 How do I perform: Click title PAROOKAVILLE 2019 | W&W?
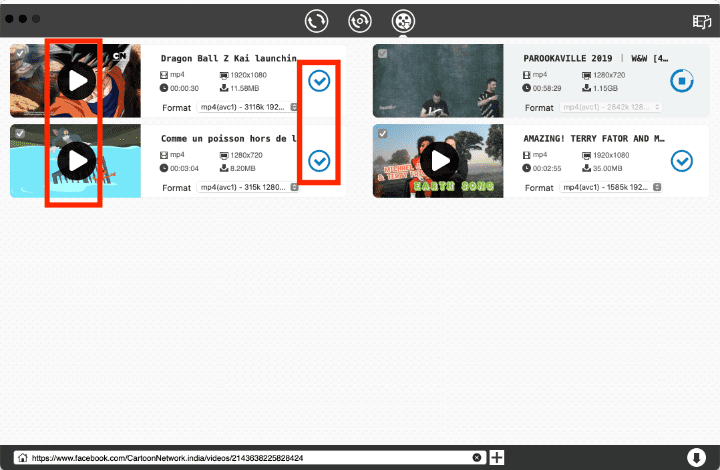[x=596, y=58]
